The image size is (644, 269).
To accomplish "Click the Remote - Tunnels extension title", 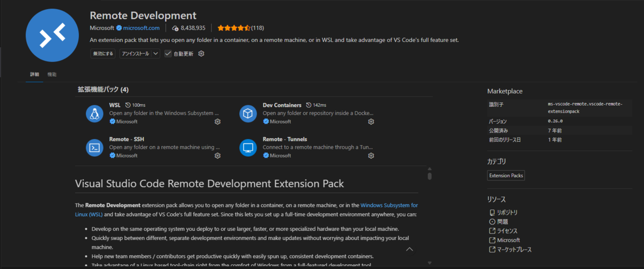I will [285, 139].
